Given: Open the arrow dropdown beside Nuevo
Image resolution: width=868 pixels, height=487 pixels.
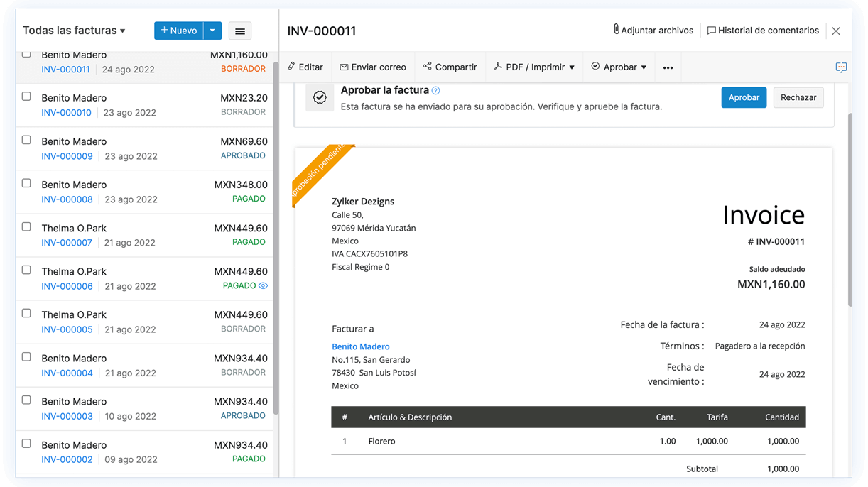Looking at the screenshot, I should tap(212, 31).
